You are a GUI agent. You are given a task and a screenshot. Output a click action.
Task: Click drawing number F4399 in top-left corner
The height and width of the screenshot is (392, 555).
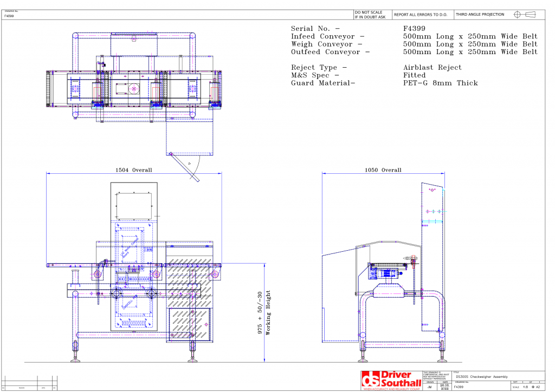tap(9, 16)
